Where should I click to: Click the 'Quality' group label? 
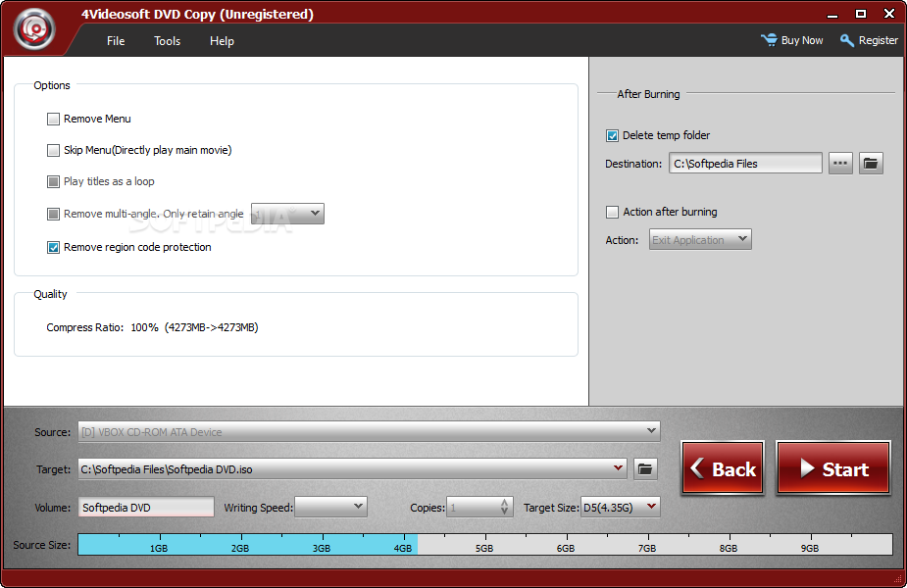point(50,294)
